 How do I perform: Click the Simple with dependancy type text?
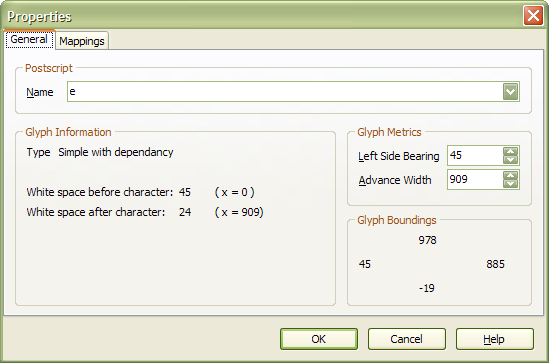point(116,152)
